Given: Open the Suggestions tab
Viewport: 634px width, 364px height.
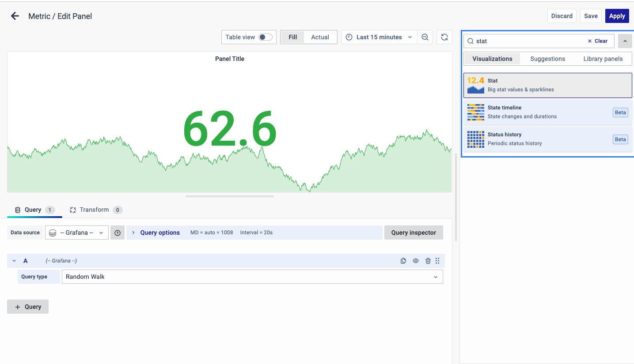Looking at the screenshot, I should point(547,59).
